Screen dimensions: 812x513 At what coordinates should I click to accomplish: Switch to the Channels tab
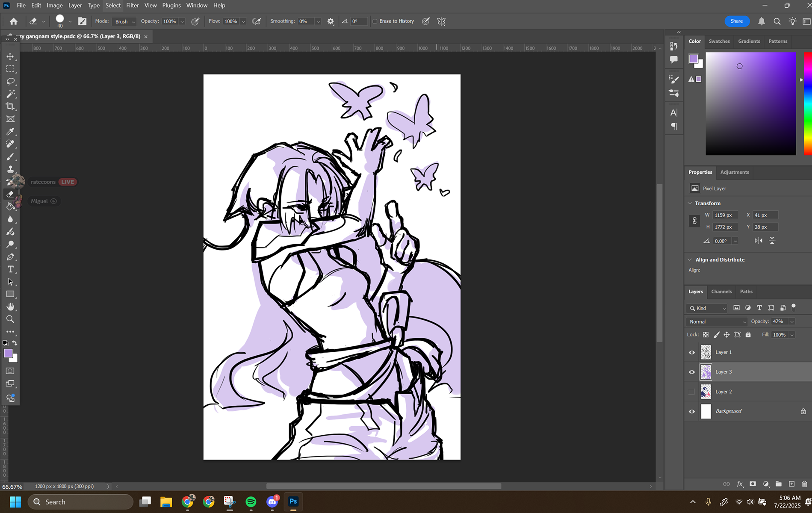click(721, 292)
